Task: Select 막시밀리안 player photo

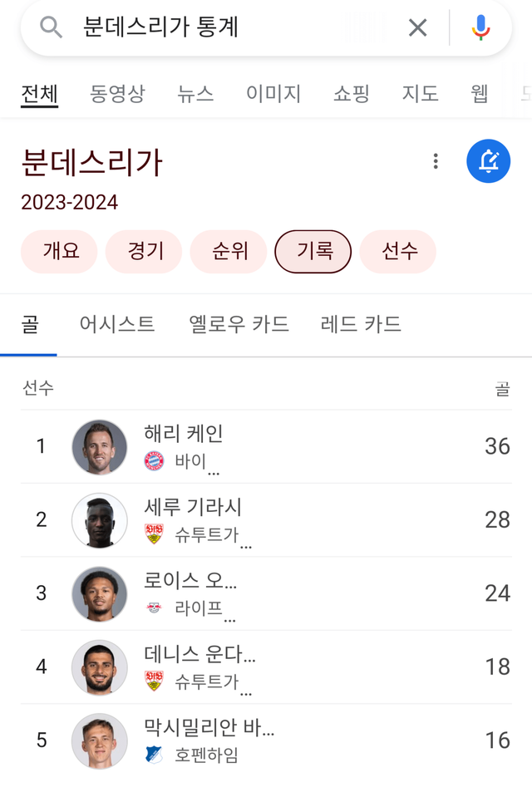Action: click(100, 740)
